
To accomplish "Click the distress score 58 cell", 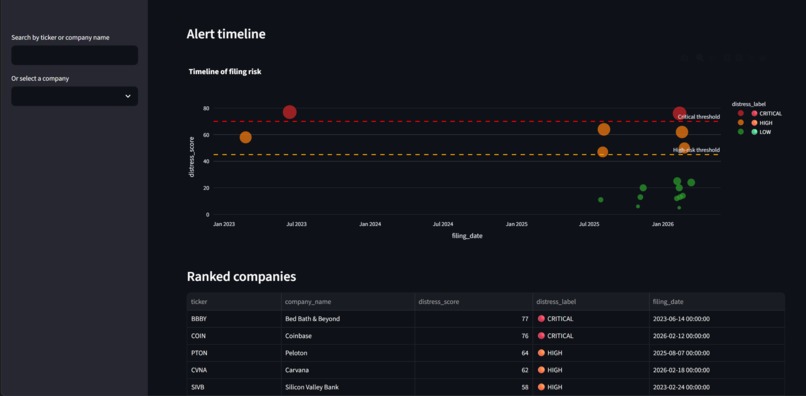I will point(473,387).
